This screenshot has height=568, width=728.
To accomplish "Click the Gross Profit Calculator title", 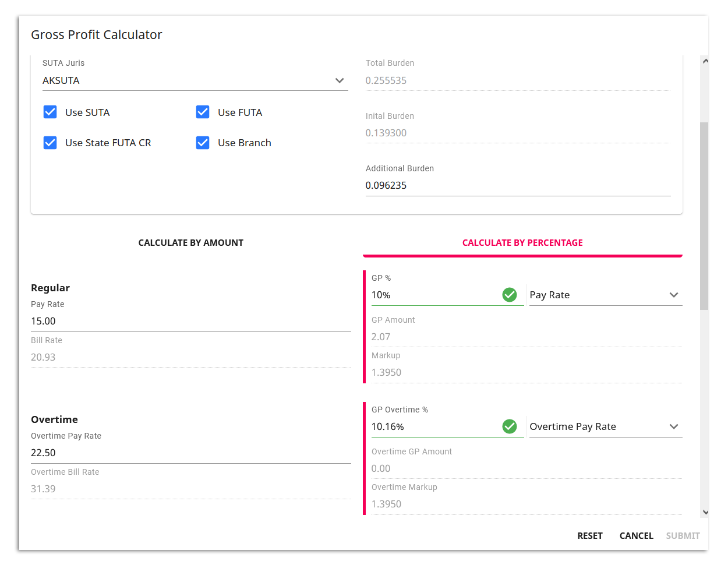I will (x=97, y=35).
